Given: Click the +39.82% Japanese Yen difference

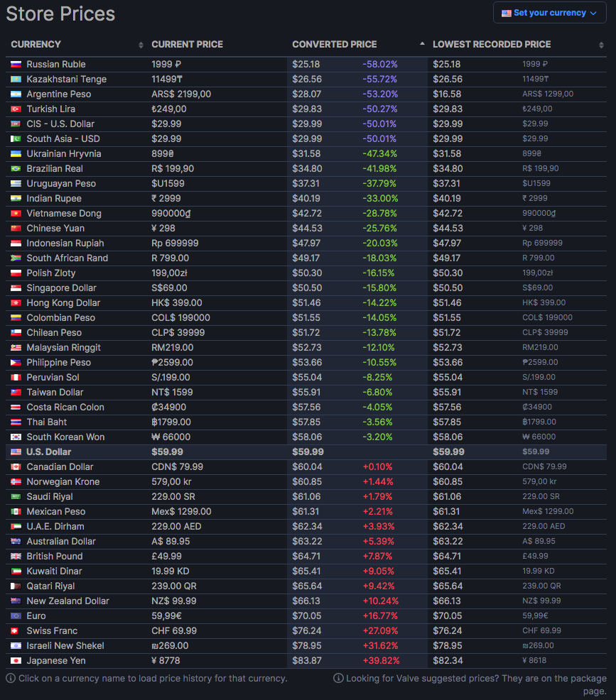Looking at the screenshot, I should (381, 661).
